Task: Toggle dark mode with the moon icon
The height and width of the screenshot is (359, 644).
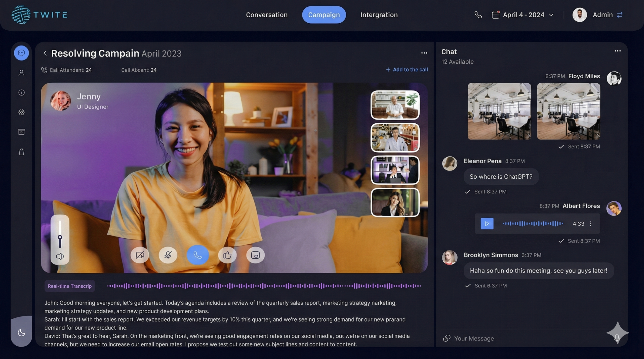Action: [21, 333]
